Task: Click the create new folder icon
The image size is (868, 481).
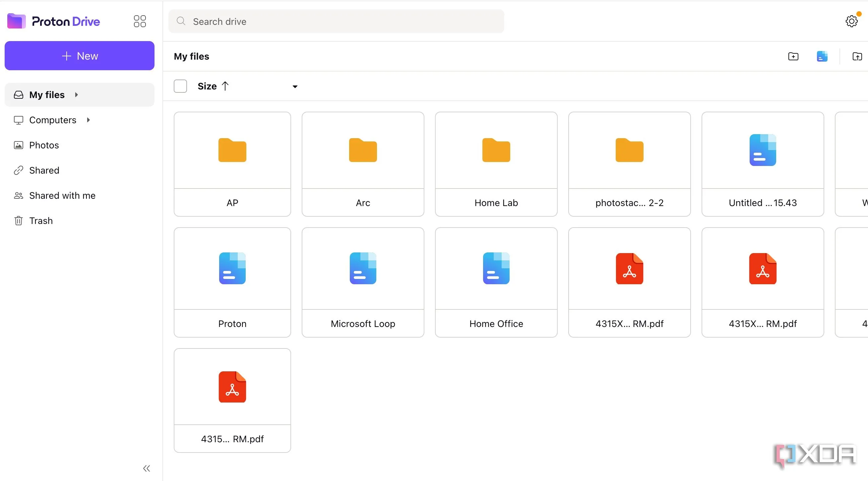Action: pos(793,56)
